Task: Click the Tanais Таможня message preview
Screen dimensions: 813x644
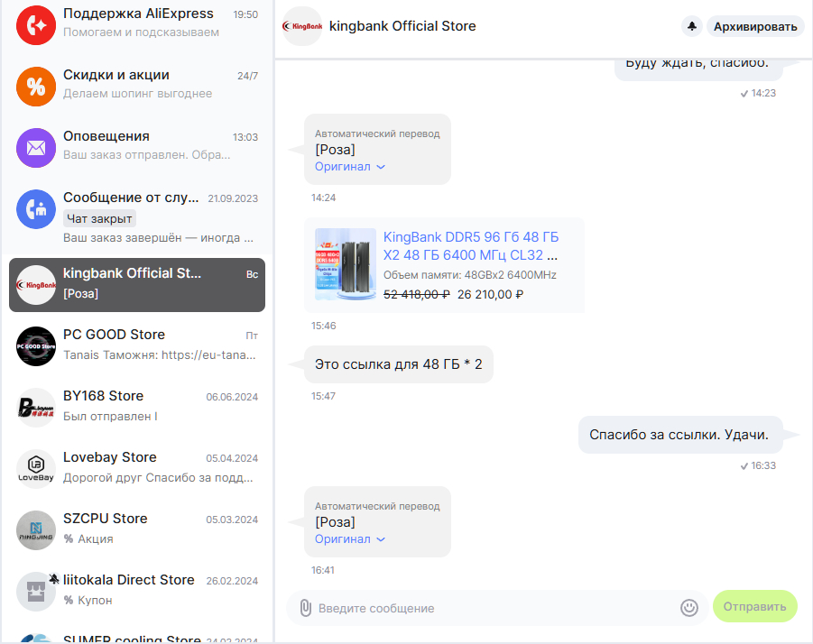Action: click(159, 354)
